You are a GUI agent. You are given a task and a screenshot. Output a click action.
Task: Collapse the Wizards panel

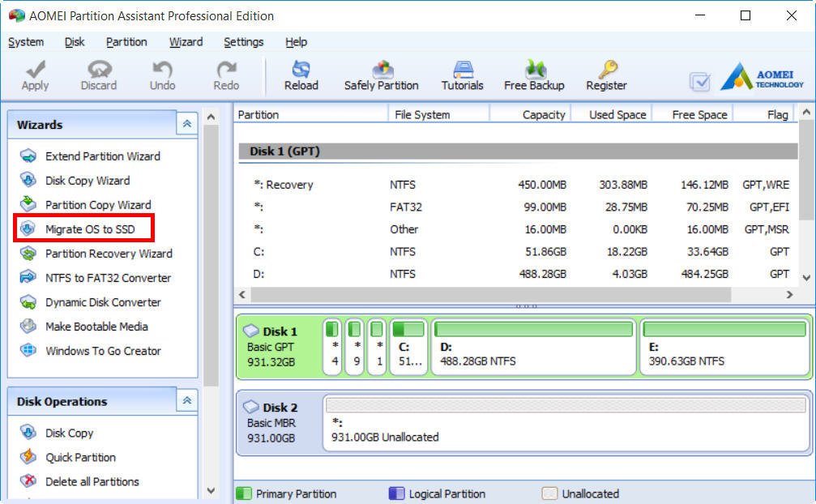187,124
